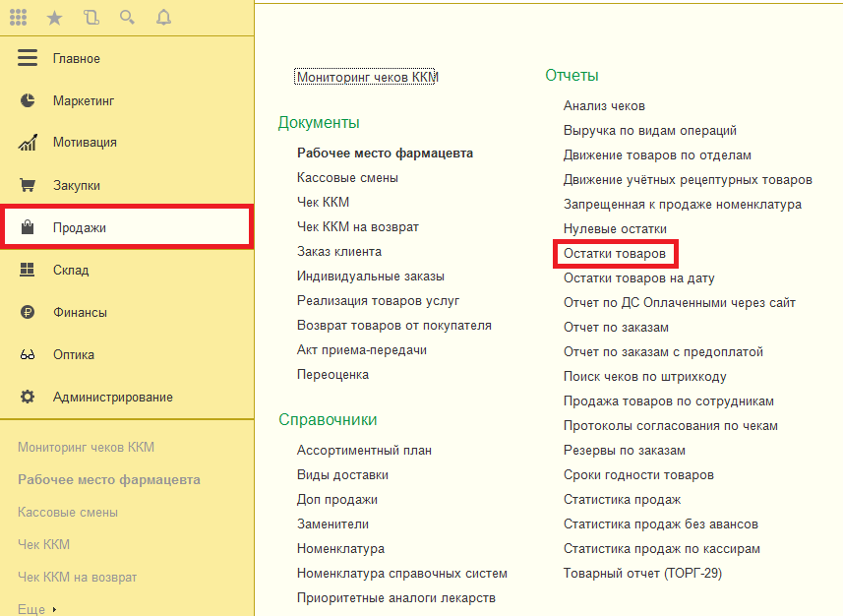Viewport: 843px width, 616px height.
Task: Open recent 'Кассовые смены' in sidebar
Action: (x=68, y=512)
